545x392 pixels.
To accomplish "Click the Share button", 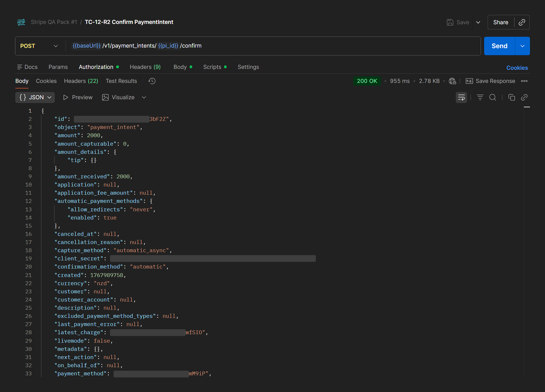I will click(x=501, y=22).
